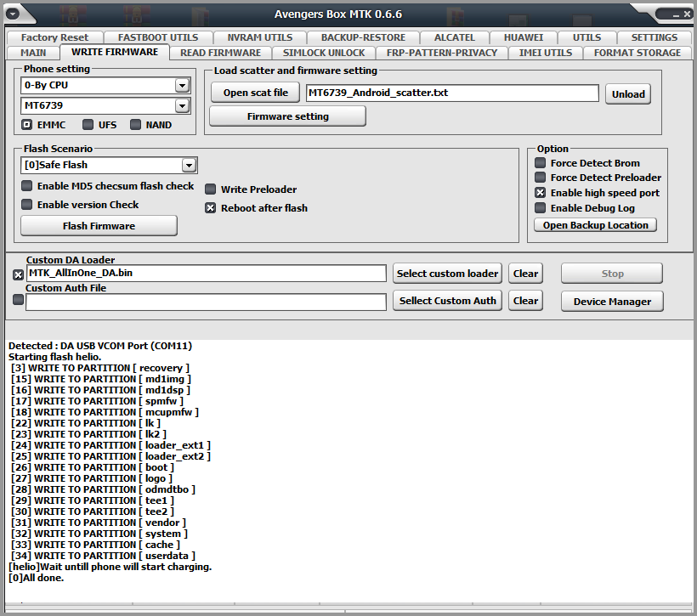The height and width of the screenshot is (616, 697).
Task: Expand the Safe Flash scenario dropdown
Action: pyautogui.click(x=190, y=166)
